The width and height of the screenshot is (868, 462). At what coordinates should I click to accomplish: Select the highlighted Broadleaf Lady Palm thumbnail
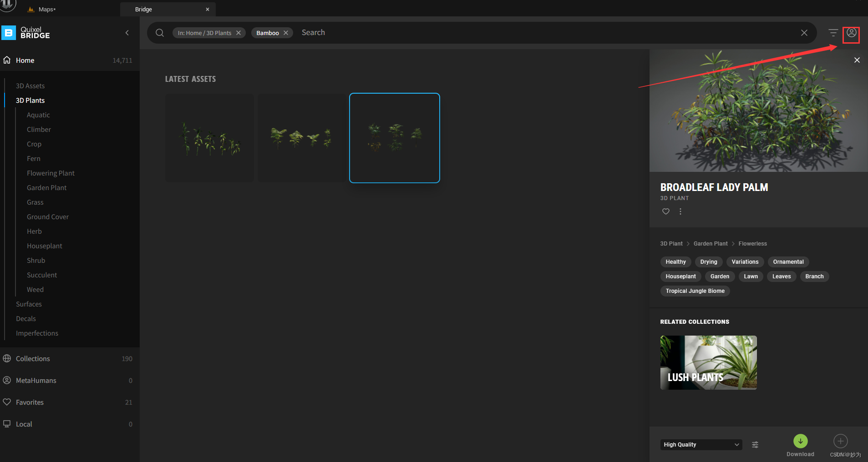[395, 138]
